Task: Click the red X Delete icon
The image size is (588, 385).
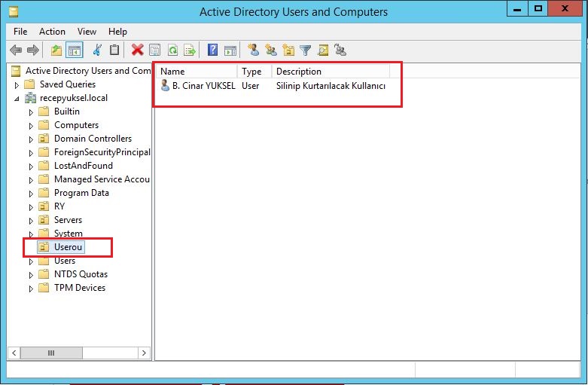Action: (x=137, y=50)
